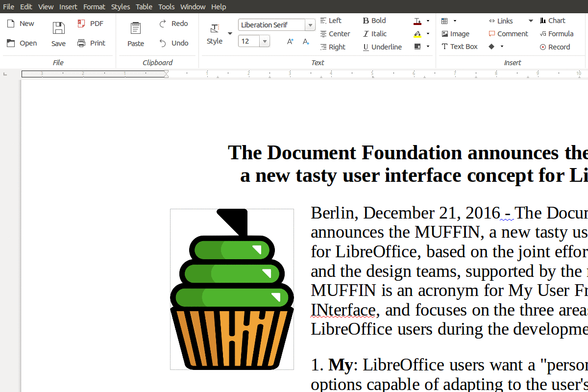Open the File menu
The width and height of the screenshot is (588, 392).
tap(8, 6)
